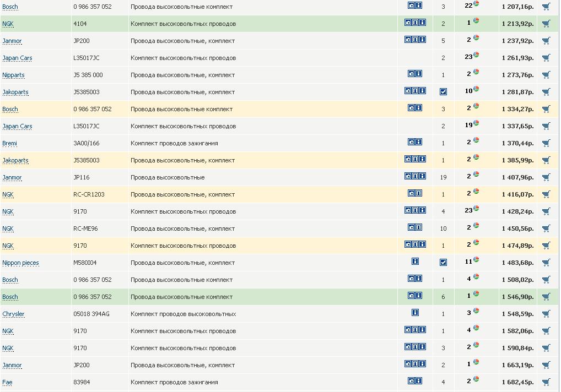The height and width of the screenshot is (392, 561).
Task: Click article number 83984
Action: tap(82, 382)
